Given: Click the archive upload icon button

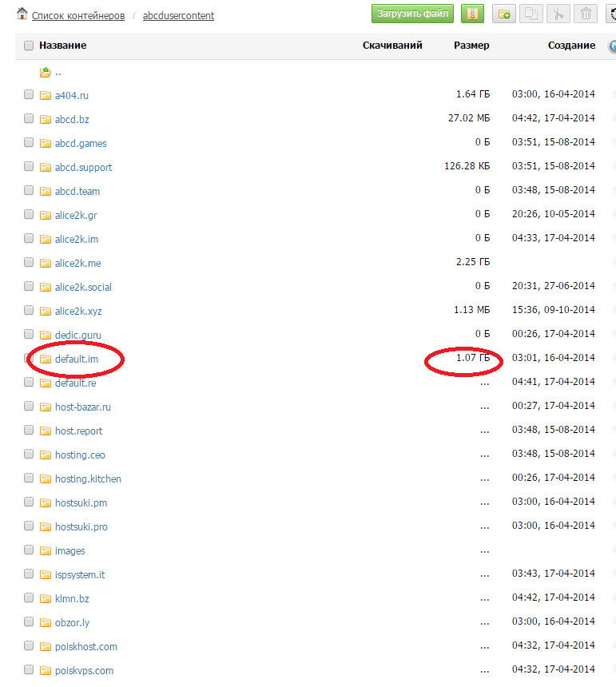Looking at the screenshot, I should coord(472,14).
